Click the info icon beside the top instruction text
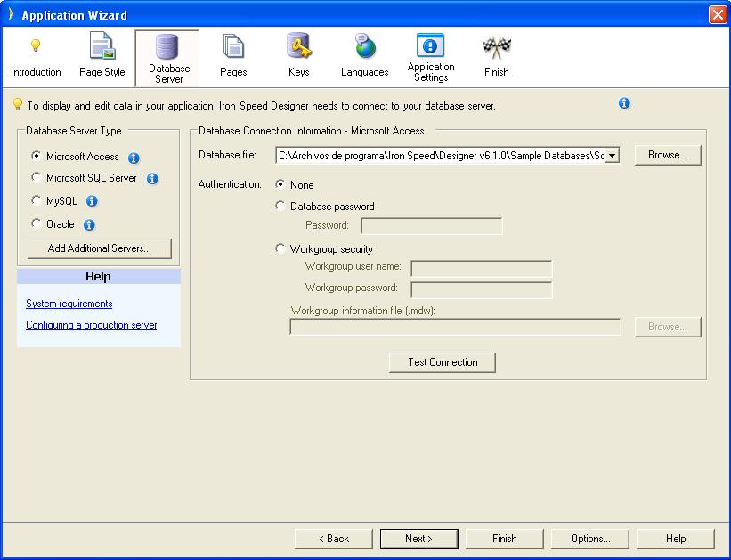Viewport: 731px width, 560px height. 624,103
